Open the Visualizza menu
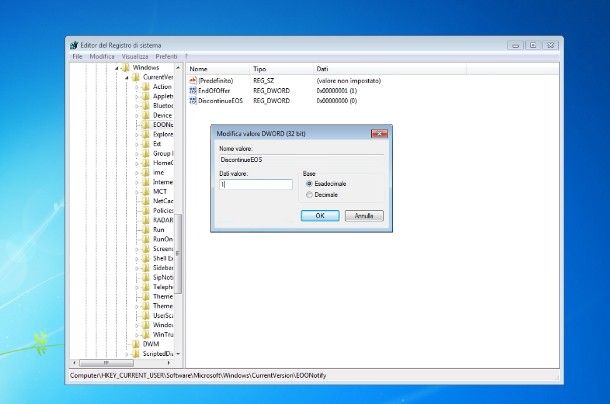 coord(135,56)
